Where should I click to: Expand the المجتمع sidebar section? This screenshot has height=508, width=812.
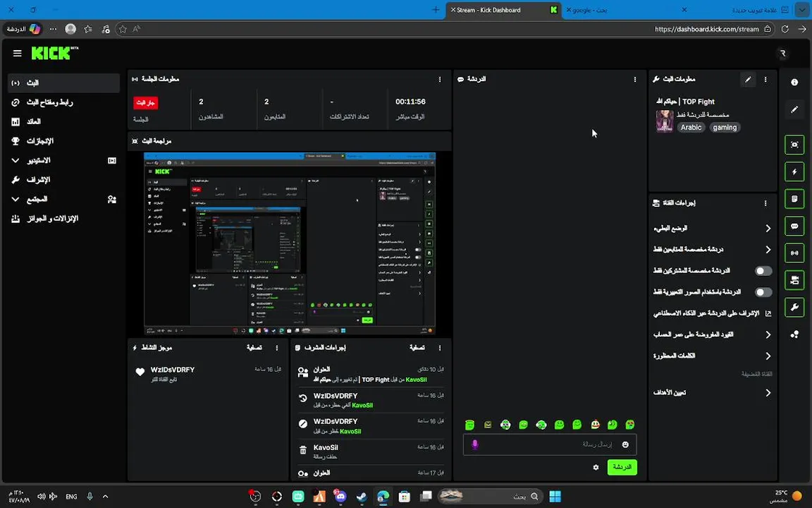[63, 199]
